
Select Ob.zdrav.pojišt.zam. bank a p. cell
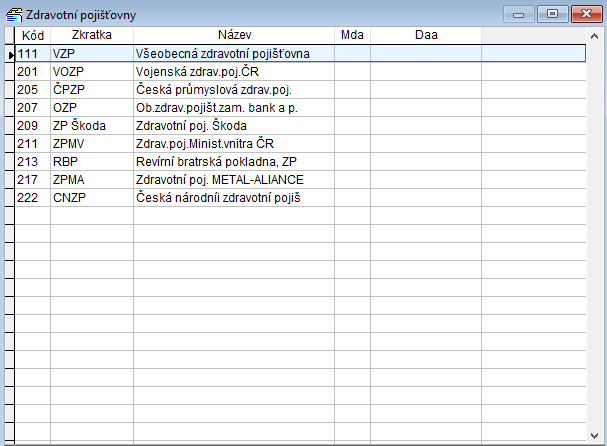[234, 108]
